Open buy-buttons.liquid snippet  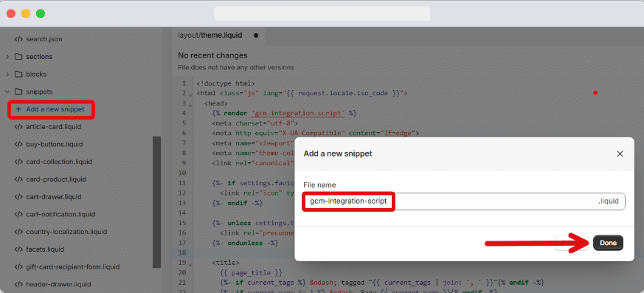coord(54,144)
